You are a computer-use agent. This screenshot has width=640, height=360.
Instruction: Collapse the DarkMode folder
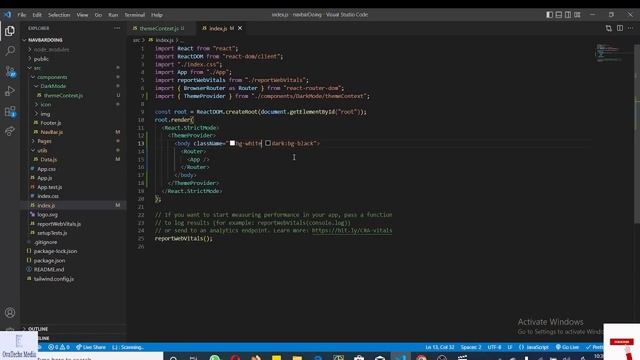point(53,86)
